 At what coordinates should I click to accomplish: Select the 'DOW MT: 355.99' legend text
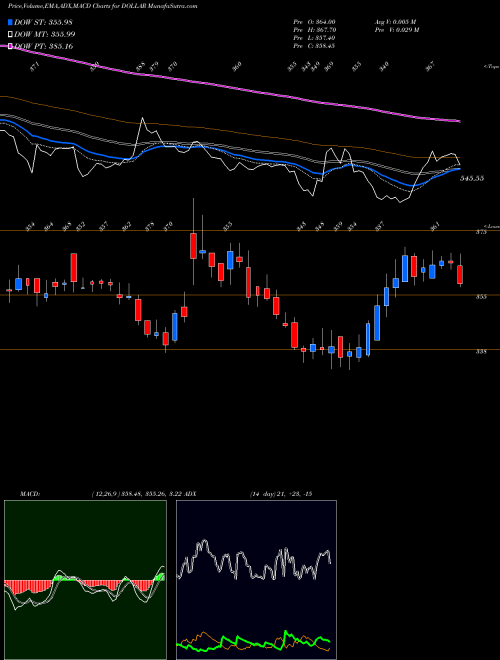coord(45,34)
